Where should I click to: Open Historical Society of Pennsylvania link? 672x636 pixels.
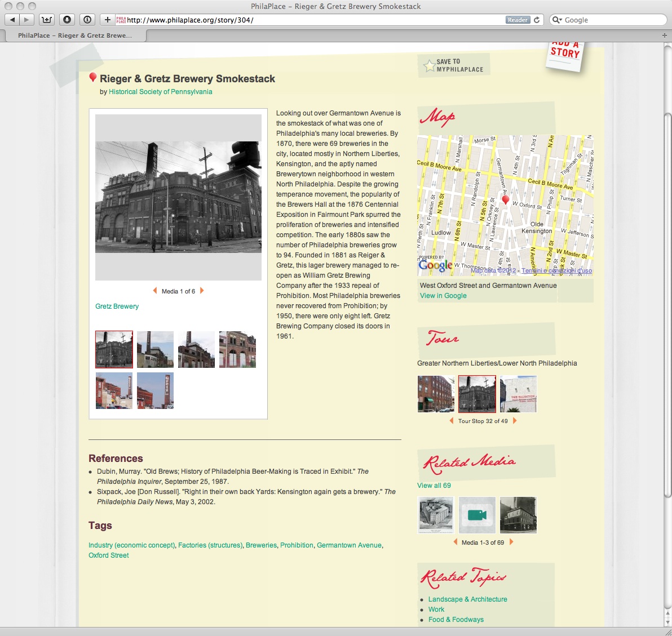pyautogui.click(x=161, y=92)
